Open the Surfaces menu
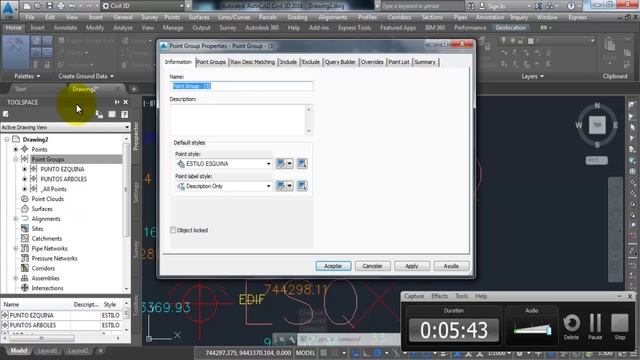 [199, 18]
